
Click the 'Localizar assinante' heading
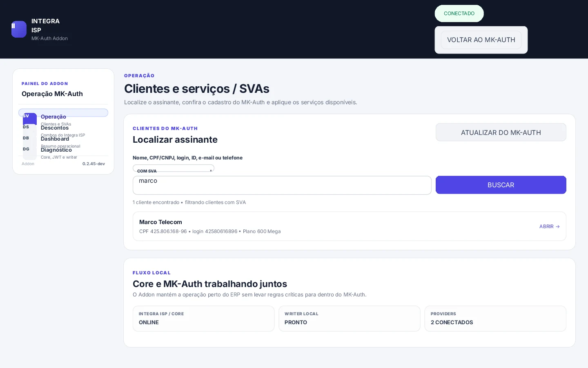tap(175, 139)
